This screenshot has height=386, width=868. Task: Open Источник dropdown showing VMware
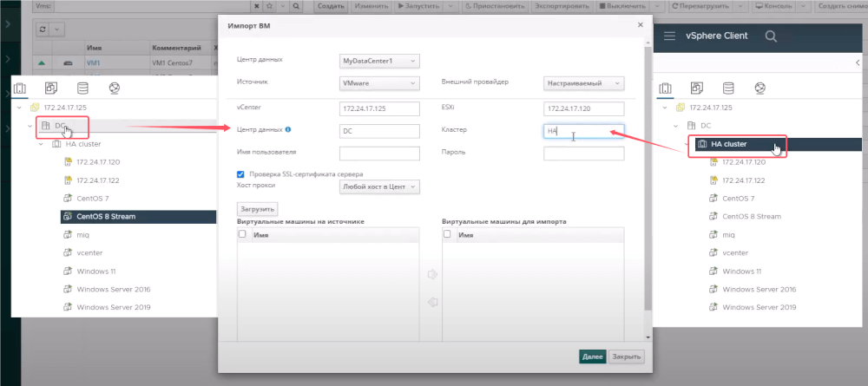(x=380, y=83)
